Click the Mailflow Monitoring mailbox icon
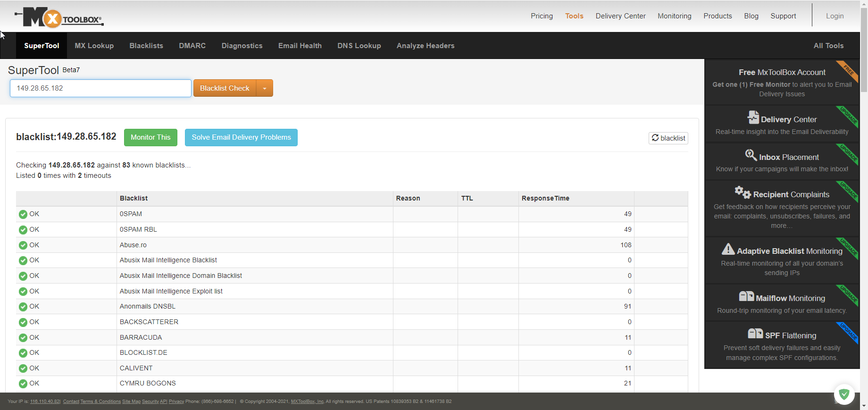 click(x=746, y=296)
